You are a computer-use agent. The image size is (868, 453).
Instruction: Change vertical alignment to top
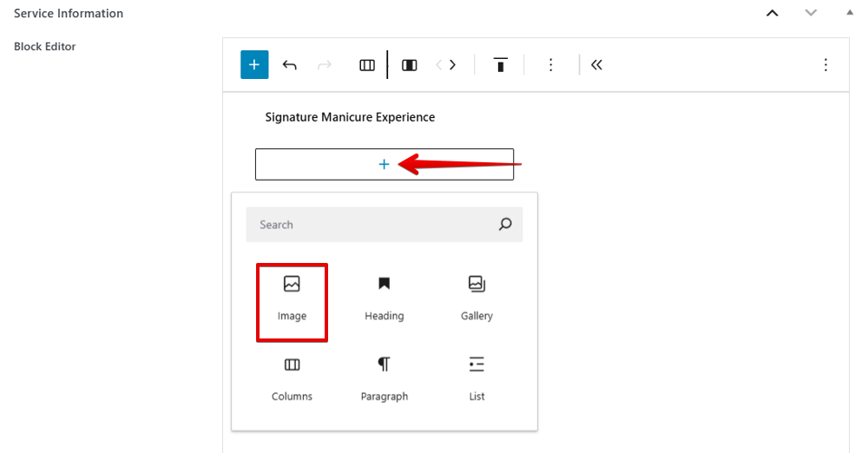point(501,65)
